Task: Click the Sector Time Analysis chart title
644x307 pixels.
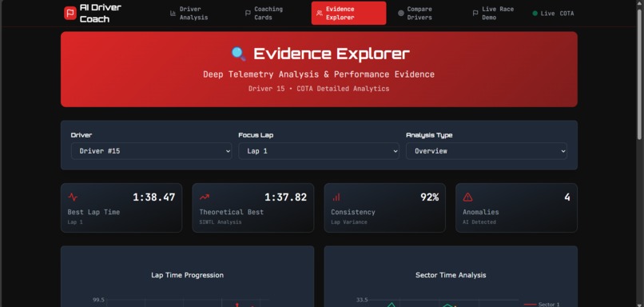Action: (451, 275)
